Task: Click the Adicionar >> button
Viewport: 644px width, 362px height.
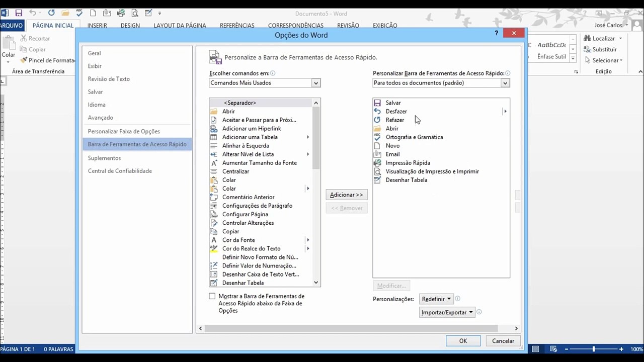Action: [x=347, y=195]
